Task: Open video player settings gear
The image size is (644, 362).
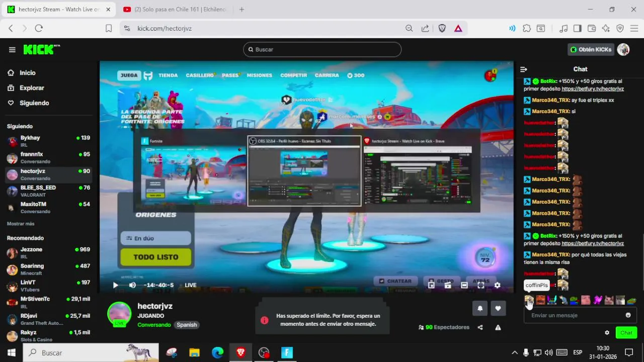Action: (x=497, y=285)
